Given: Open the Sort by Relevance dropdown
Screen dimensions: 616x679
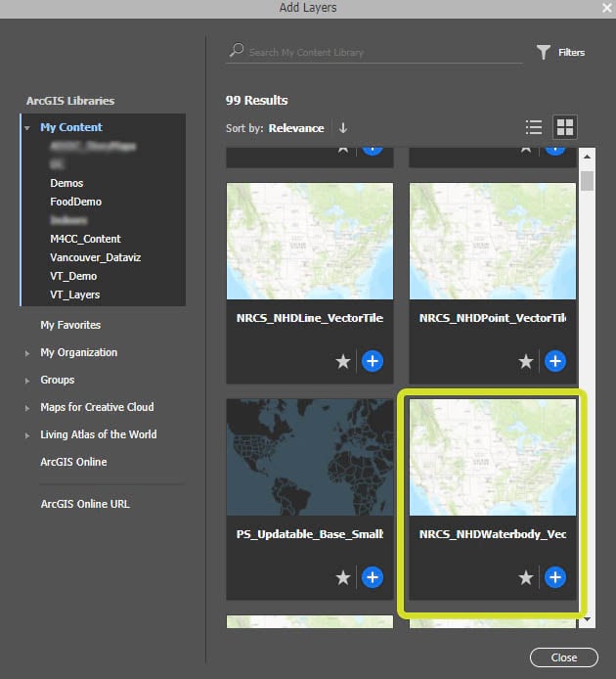Looking at the screenshot, I should point(296,128).
